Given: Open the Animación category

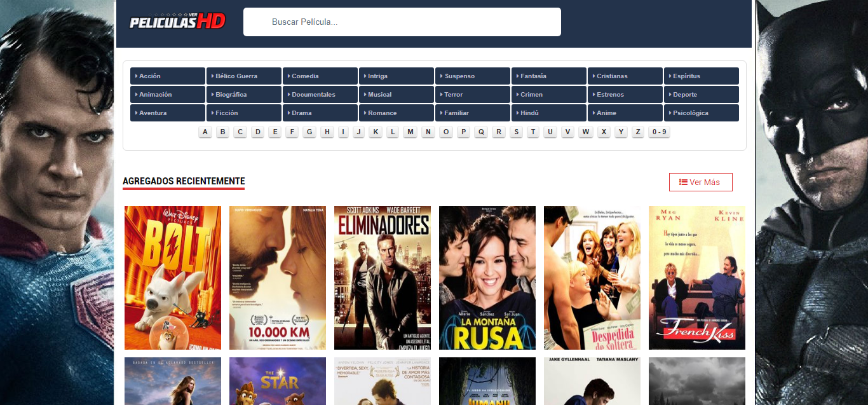Looking at the screenshot, I should click(168, 95).
